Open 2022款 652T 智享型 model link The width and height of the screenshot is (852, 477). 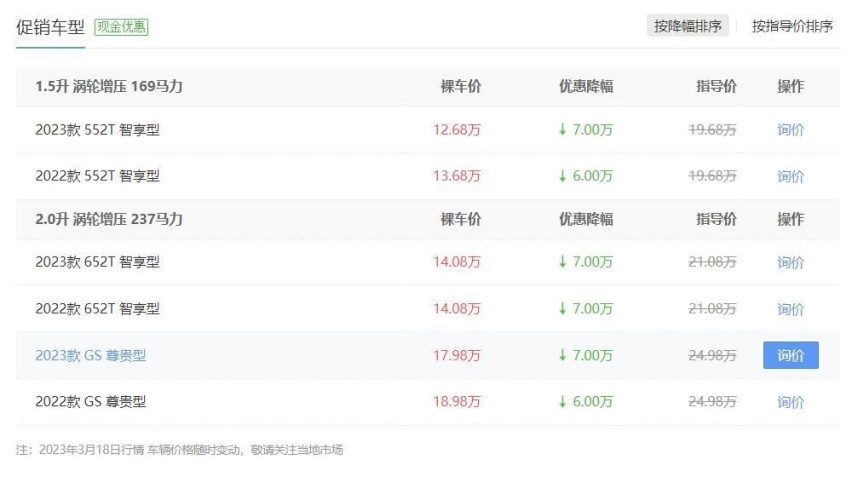click(x=97, y=309)
